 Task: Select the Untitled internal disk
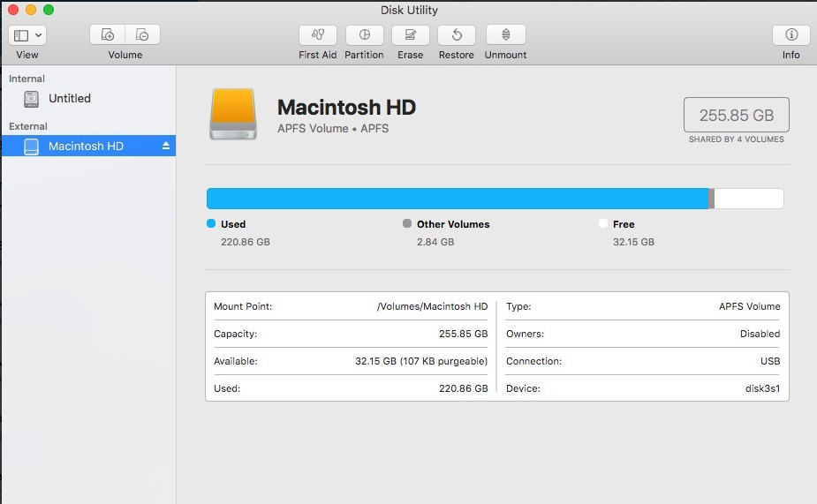pos(88,98)
